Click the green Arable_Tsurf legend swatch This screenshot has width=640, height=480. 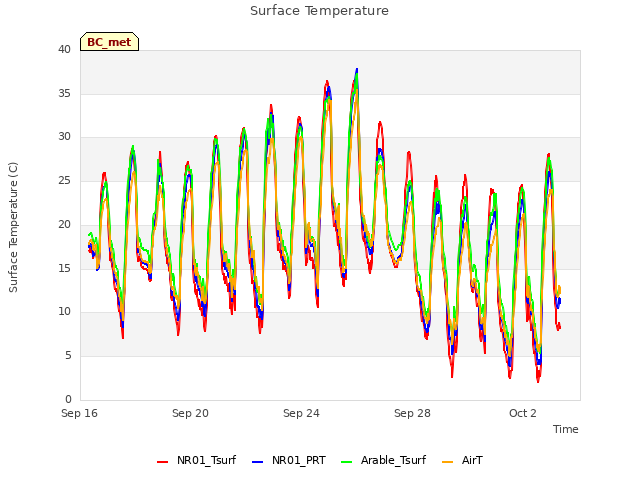(347, 462)
